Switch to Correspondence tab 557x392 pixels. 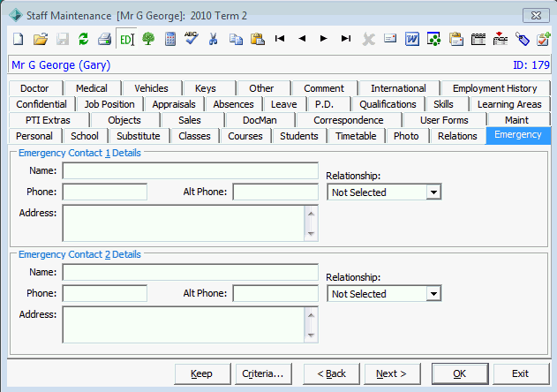click(x=349, y=120)
